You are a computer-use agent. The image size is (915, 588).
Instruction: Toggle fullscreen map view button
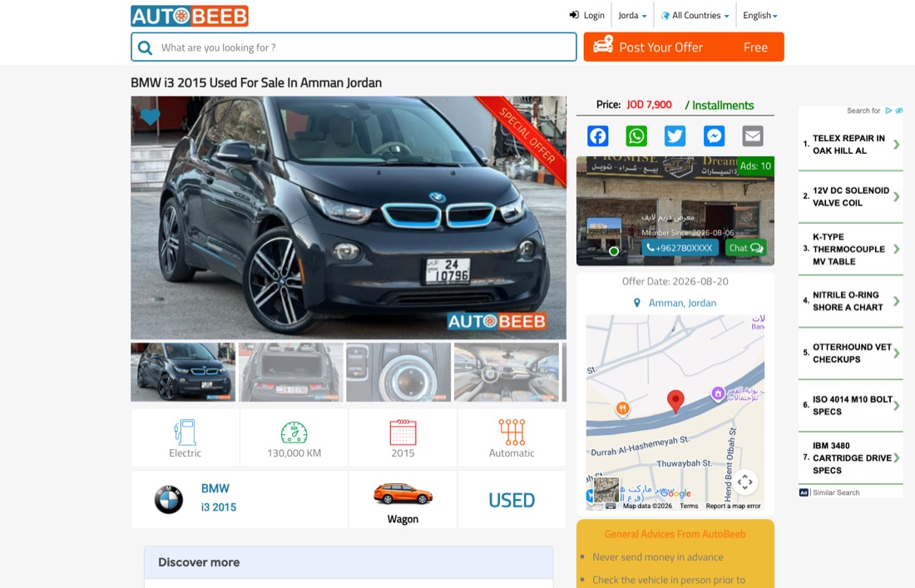click(x=744, y=482)
